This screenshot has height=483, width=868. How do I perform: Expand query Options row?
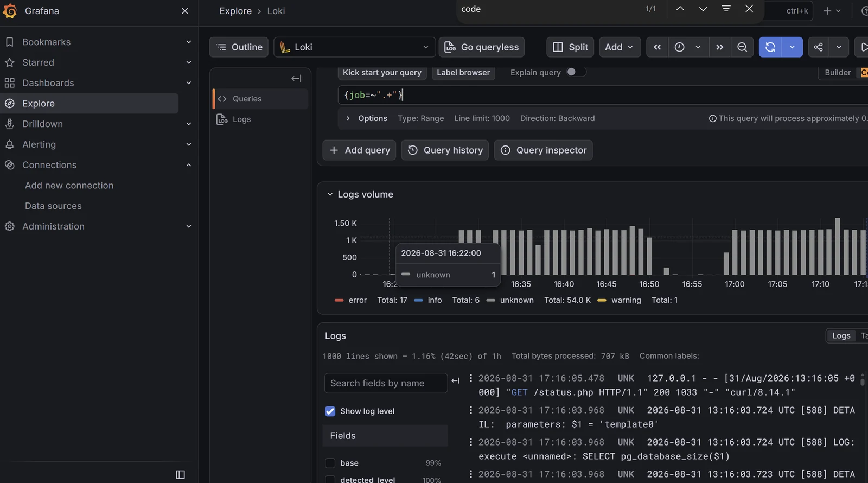coord(348,118)
